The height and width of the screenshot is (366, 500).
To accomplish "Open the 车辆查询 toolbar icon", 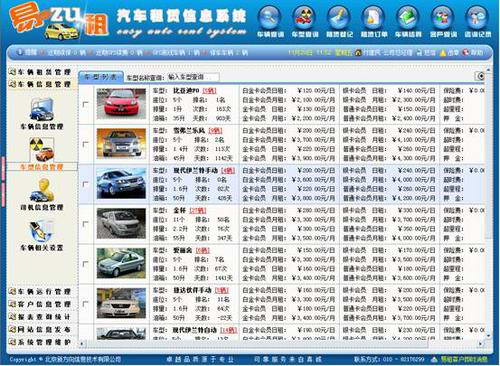I will tap(270, 17).
